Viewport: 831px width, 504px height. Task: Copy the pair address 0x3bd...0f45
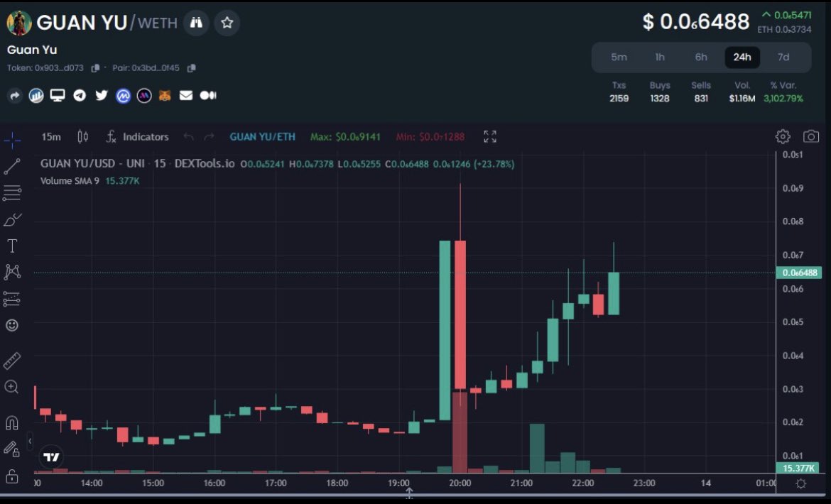coord(191,68)
